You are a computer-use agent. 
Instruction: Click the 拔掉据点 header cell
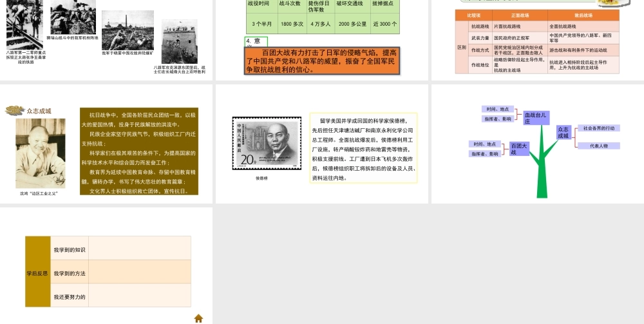tap(385, 6)
